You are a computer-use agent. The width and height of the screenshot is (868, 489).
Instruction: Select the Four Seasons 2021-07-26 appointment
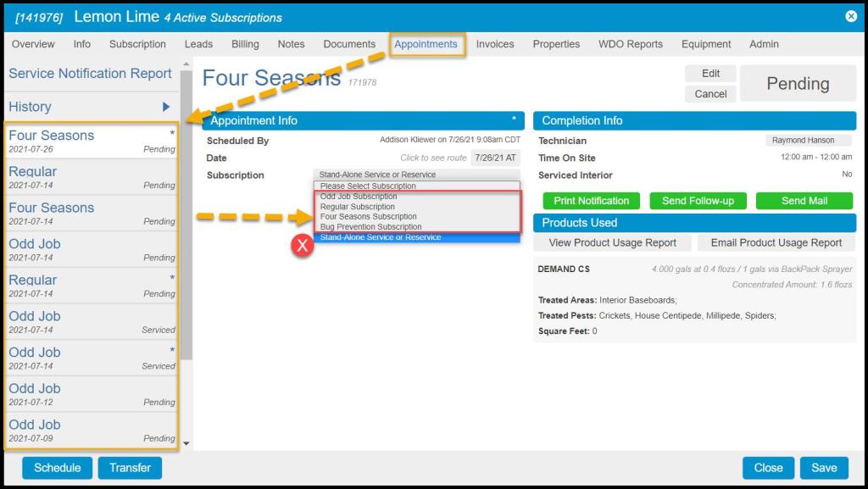coord(92,141)
